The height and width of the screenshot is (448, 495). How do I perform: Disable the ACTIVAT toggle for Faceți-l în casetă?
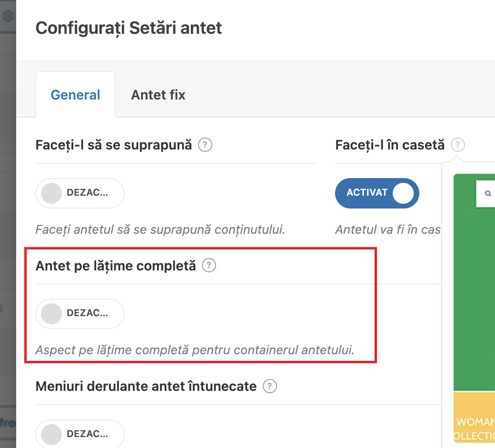click(377, 193)
